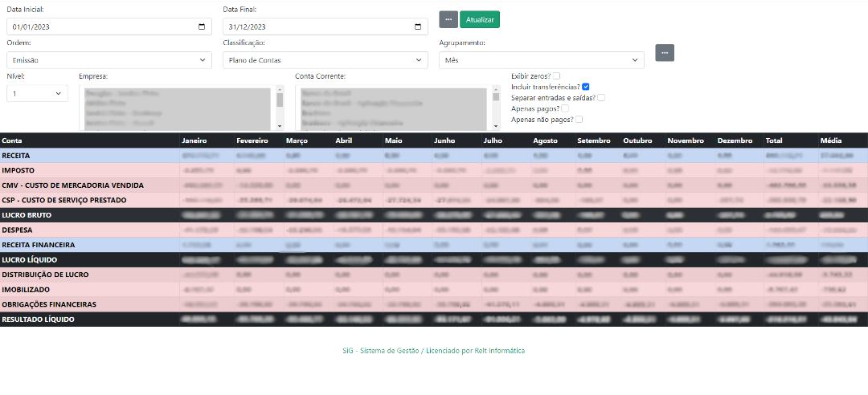
Task: Expand the Classificação dropdown
Action: pyautogui.click(x=325, y=60)
